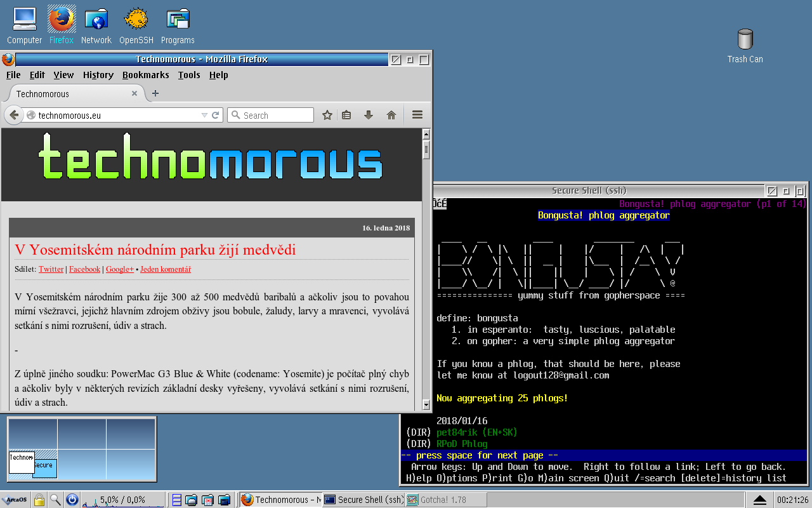Go back to the previous page
This screenshot has height=508, width=812.
[x=13, y=115]
